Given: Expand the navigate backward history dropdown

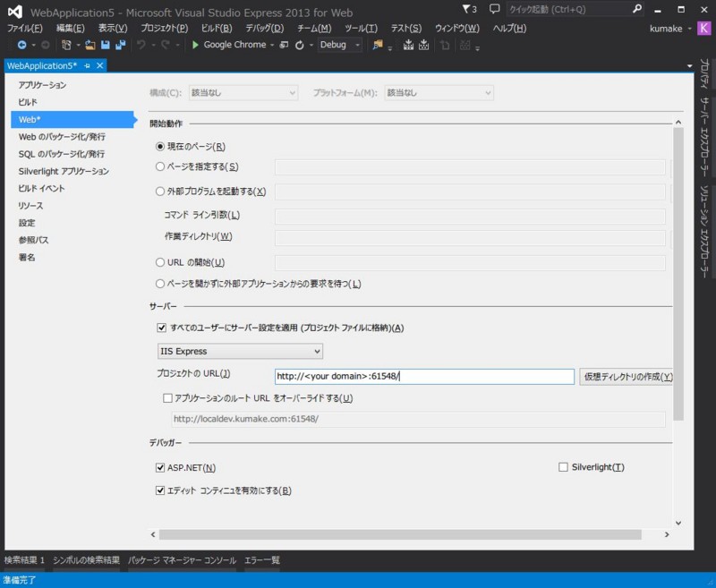Looking at the screenshot, I should click(33, 45).
